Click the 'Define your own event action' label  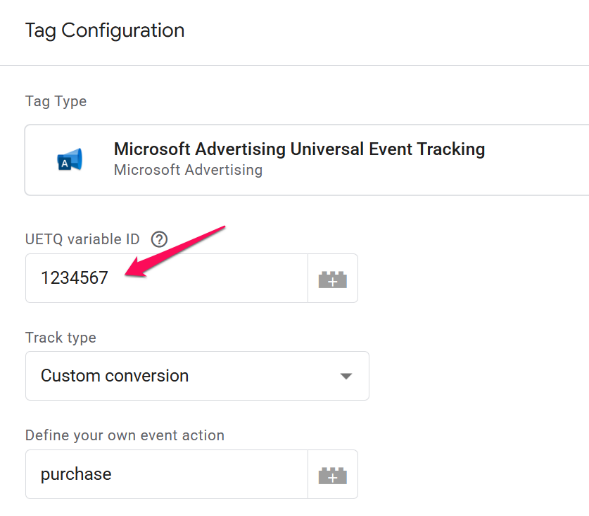(125, 435)
